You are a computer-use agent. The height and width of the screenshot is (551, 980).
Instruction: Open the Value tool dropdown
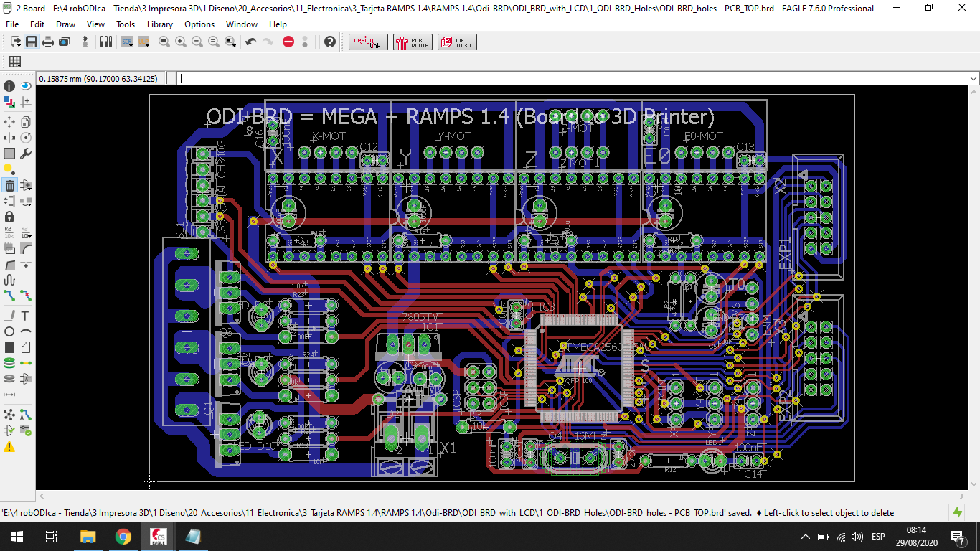26,232
